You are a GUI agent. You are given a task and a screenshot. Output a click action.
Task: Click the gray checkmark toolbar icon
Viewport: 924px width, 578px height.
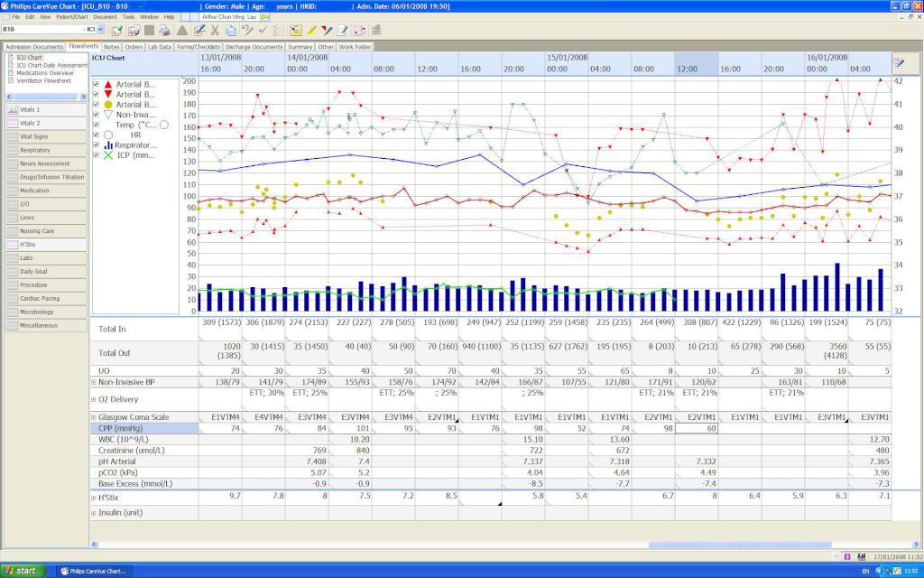(x=263, y=30)
